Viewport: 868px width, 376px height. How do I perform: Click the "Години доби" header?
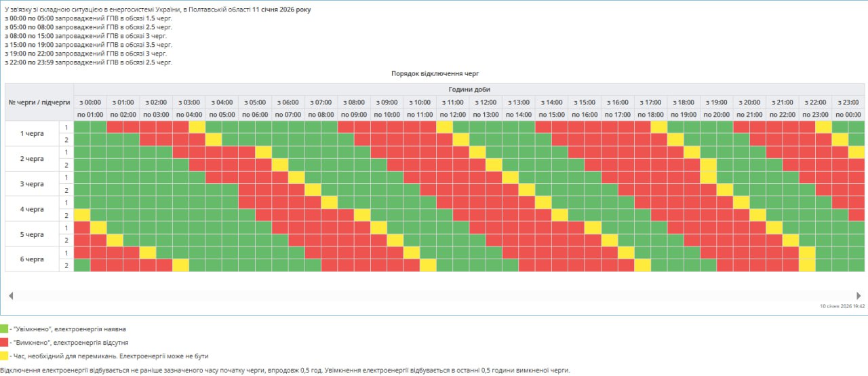[x=469, y=90]
